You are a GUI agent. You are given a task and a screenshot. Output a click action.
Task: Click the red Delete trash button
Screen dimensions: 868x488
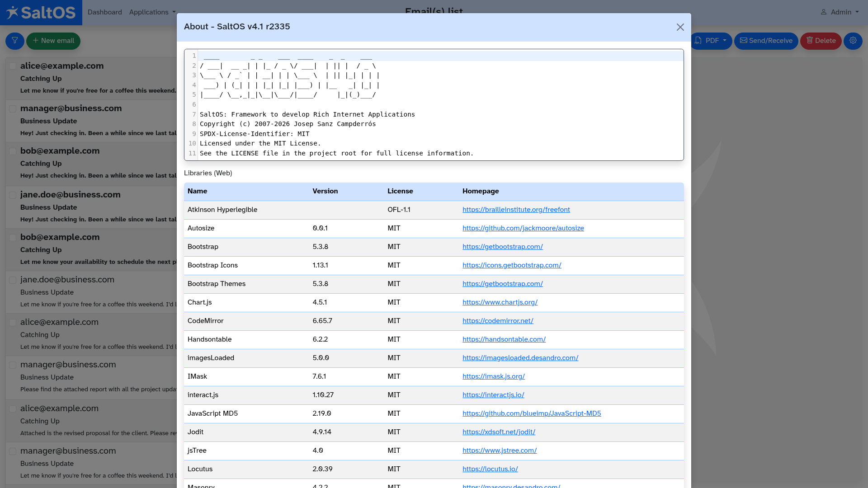pos(821,41)
